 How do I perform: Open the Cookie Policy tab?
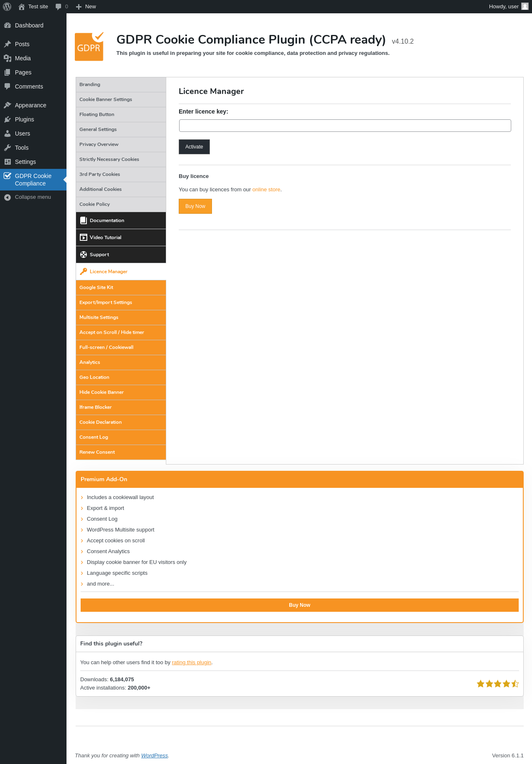(x=121, y=204)
